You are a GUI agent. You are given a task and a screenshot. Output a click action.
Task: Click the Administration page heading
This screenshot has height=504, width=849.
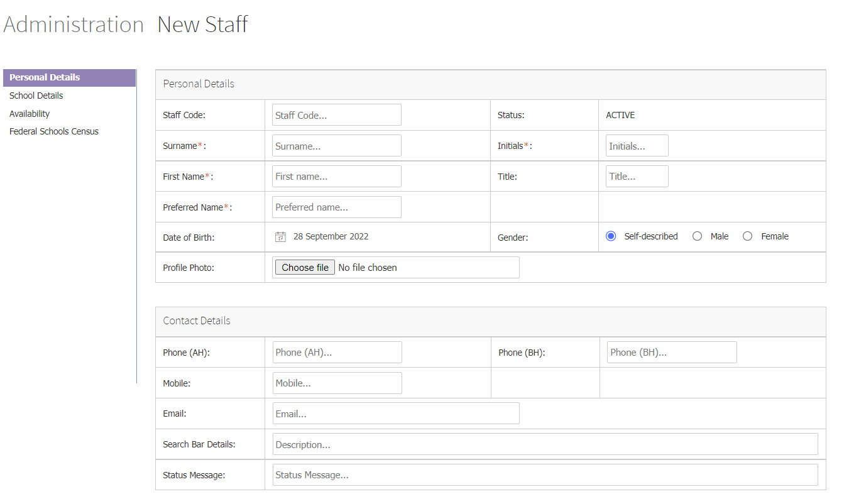(x=73, y=24)
